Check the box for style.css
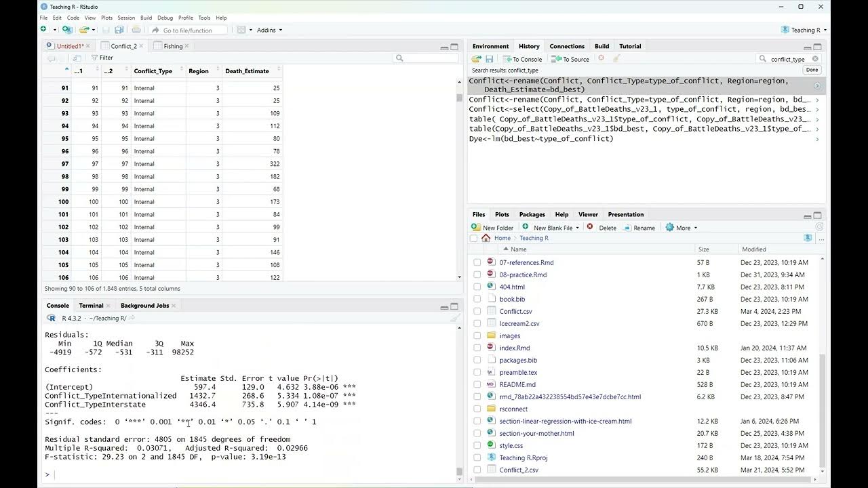The height and width of the screenshot is (488, 868). [477, 445]
